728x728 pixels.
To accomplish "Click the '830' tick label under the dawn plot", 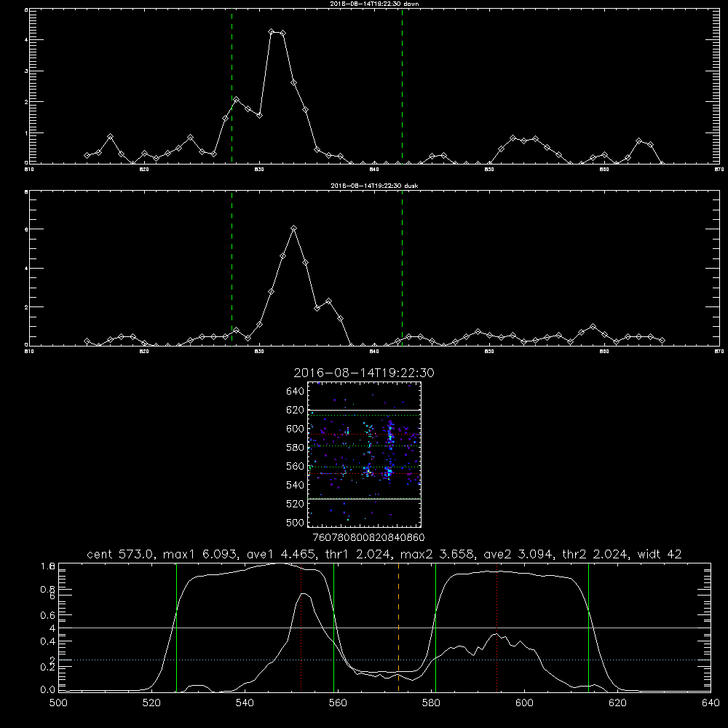I will (259, 170).
